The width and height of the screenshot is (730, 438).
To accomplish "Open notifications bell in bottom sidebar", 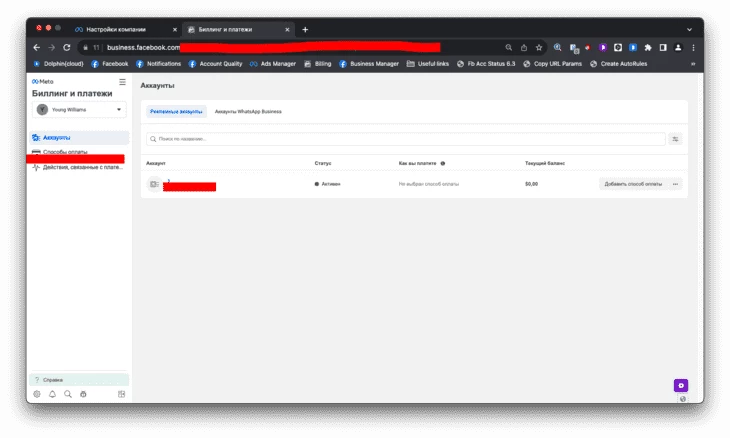I will point(52,394).
